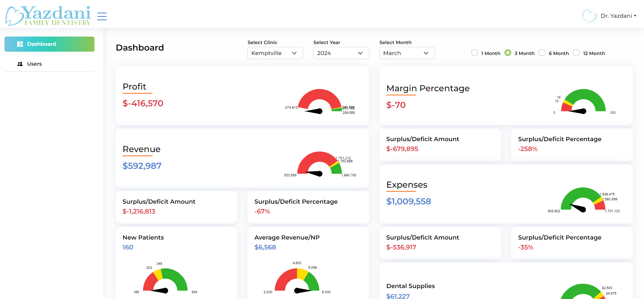644x299 pixels.
Task: Click the Yazdani Family Dentistry logo
Action: (x=48, y=16)
